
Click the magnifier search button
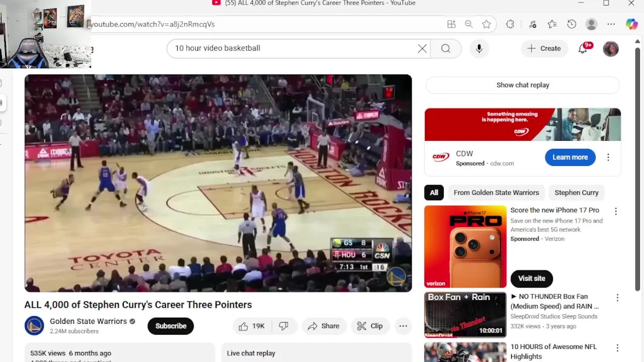coord(446,48)
